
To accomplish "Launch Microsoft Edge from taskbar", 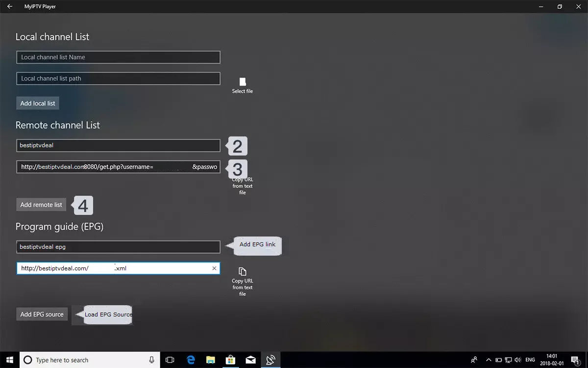I will 191,360.
